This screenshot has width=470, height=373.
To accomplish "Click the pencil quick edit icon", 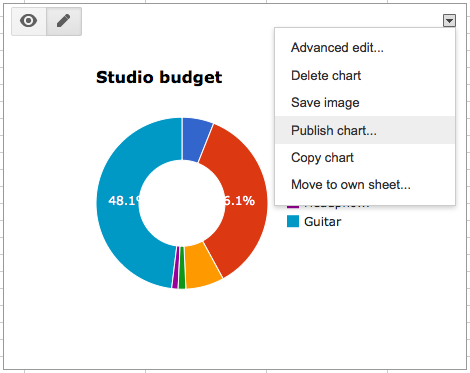I will coord(64,21).
